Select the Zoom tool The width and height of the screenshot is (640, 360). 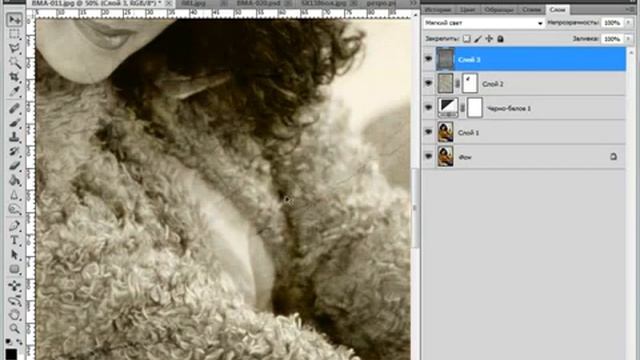[15, 329]
